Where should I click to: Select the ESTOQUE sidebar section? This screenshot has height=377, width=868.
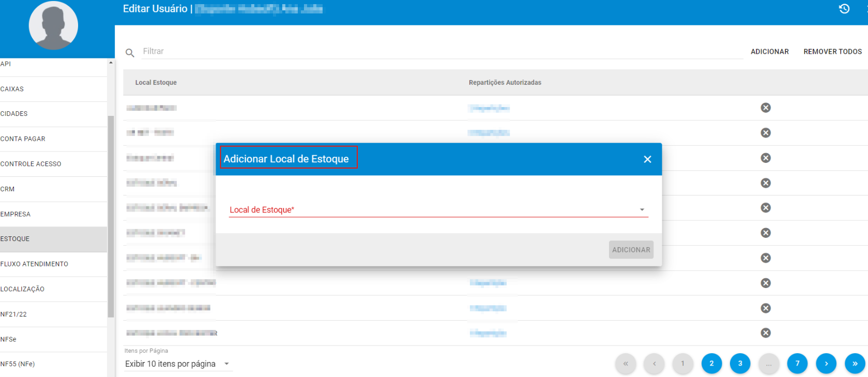click(53, 239)
